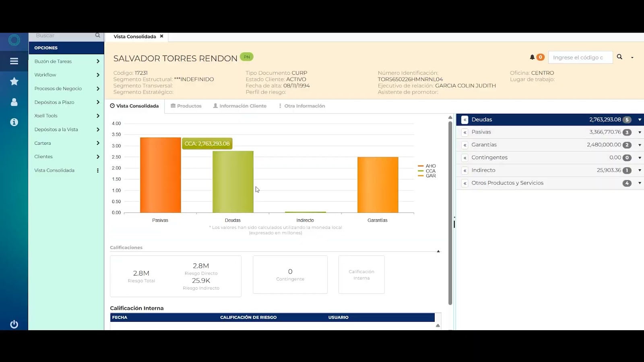Expand the Indirecto row dropdown arrow
644x362 pixels.
click(x=640, y=171)
